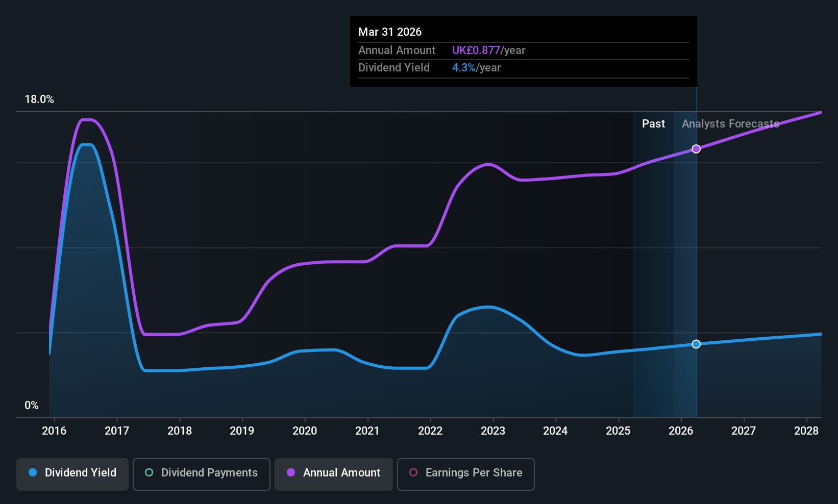Click the 4.3%/year dividend yield value
The height and width of the screenshot is (504, 838).
pos(476,67)
